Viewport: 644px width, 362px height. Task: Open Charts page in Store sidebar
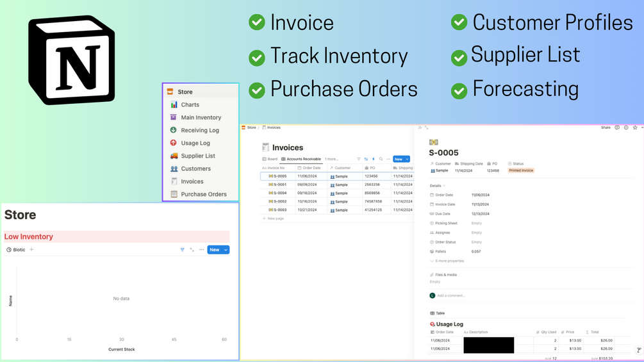click(190, 104)
